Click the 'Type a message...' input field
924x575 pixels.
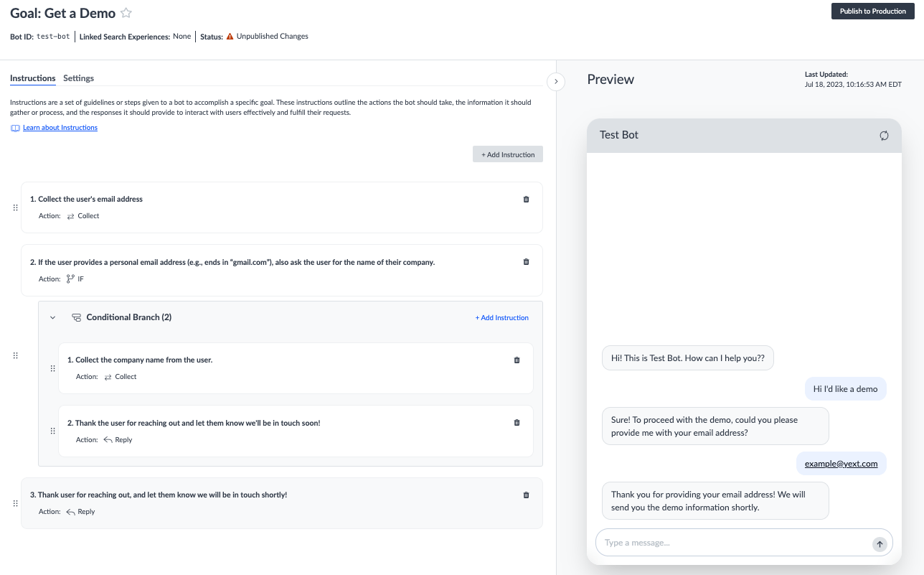pyautogui.click(x=733, y=543)
